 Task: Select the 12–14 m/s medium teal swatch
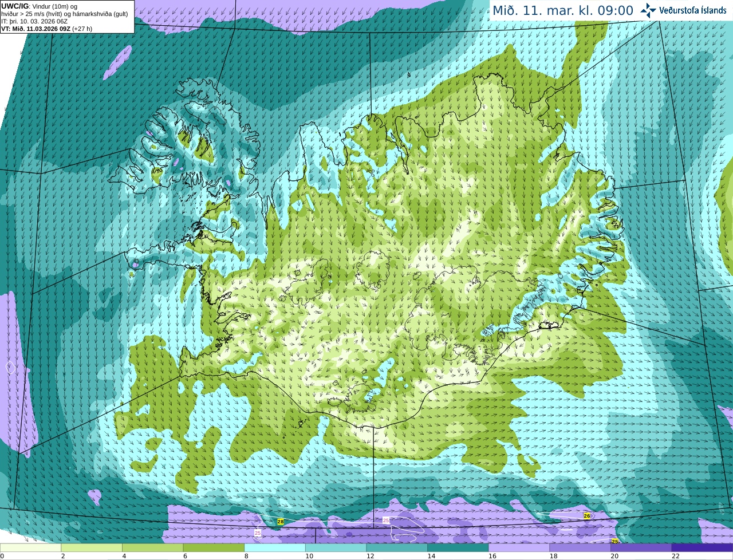(397, 547)
